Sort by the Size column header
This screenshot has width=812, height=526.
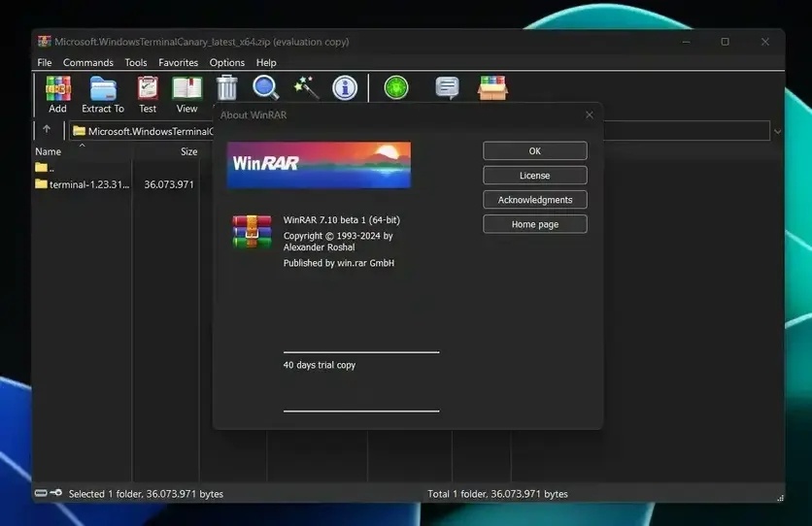click(x=188, y=151)
